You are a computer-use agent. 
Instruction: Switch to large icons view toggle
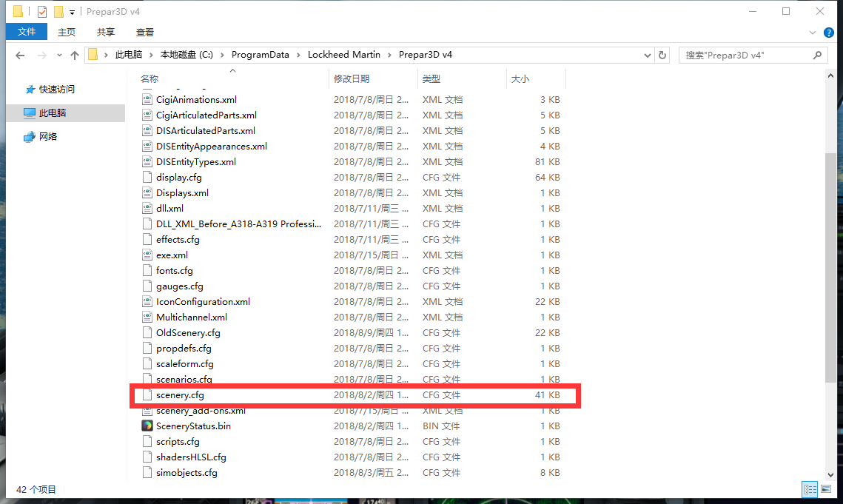click(826, 489)
